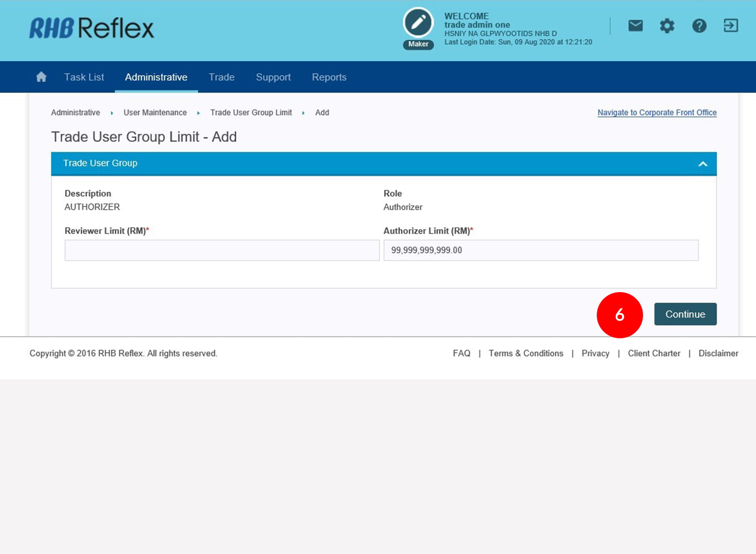Open settings via the gear icon
Screen dimensions: 756x554
click(667, 26)
